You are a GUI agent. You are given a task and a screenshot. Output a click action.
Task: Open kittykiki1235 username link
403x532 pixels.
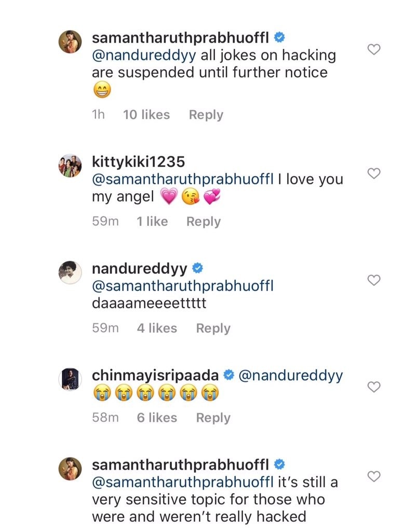[138, 162]
